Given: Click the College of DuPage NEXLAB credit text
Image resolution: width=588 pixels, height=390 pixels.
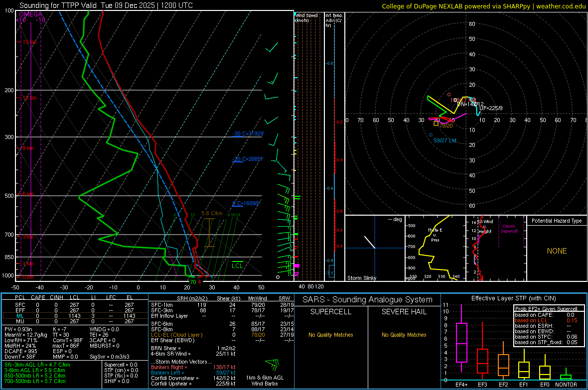Looking at the screenshot, I should (x=483, y=6).
